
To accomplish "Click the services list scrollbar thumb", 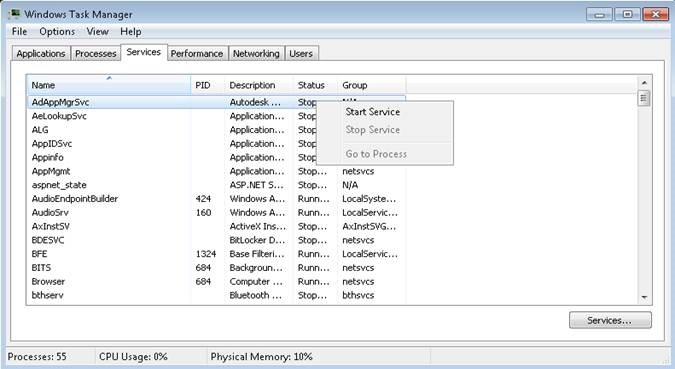I will tap(644, 99).
